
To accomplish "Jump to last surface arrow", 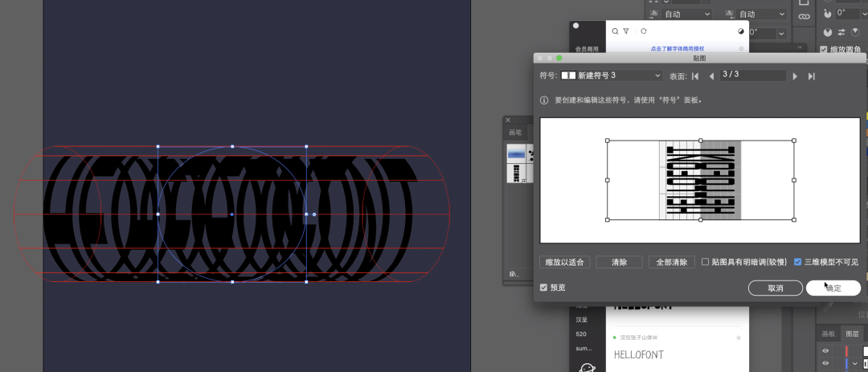I will [x=812, y=76].
